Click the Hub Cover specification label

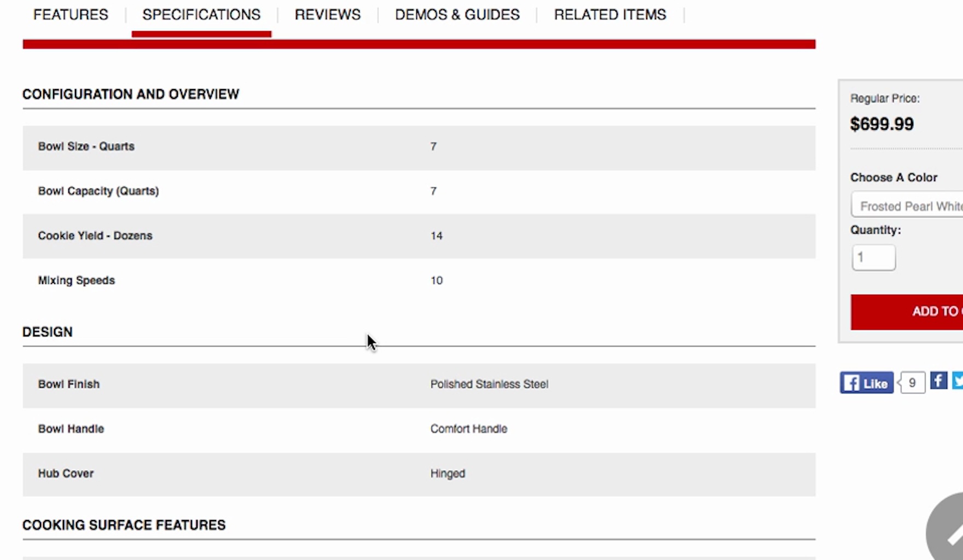66,474
